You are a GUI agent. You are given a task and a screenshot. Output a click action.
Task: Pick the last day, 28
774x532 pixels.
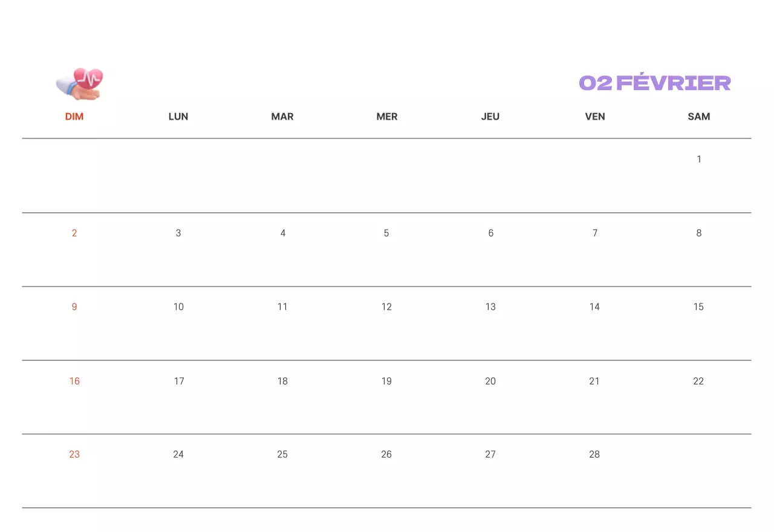(x=594, y=455)
